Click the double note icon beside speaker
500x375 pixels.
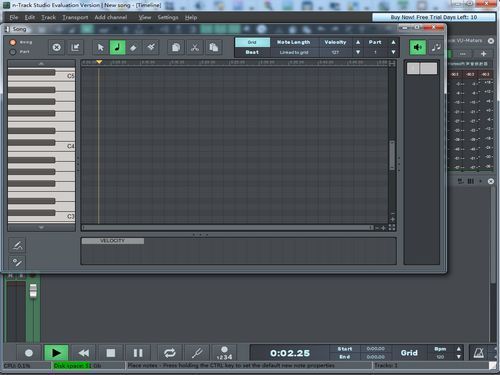click(x=436, y=48)
